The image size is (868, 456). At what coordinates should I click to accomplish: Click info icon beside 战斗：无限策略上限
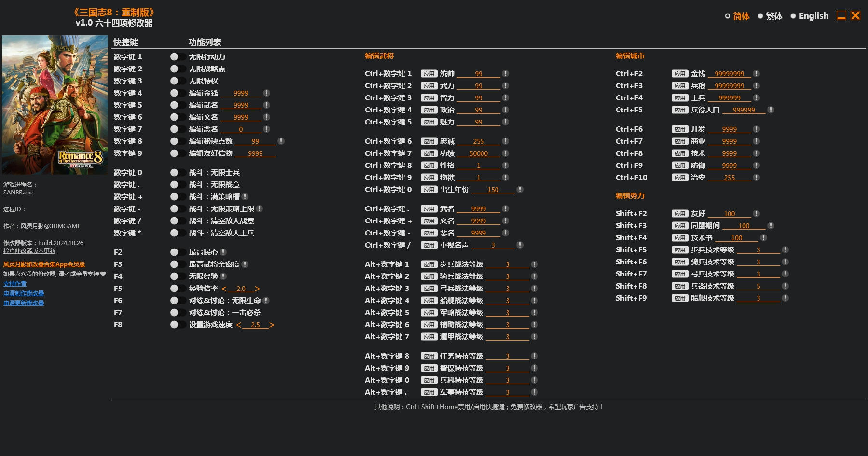(260, 208)
